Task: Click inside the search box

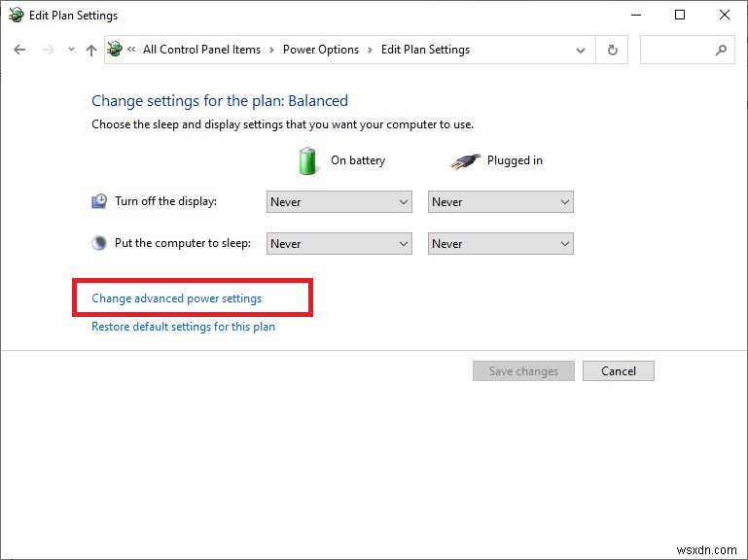Action: [676, 50]
